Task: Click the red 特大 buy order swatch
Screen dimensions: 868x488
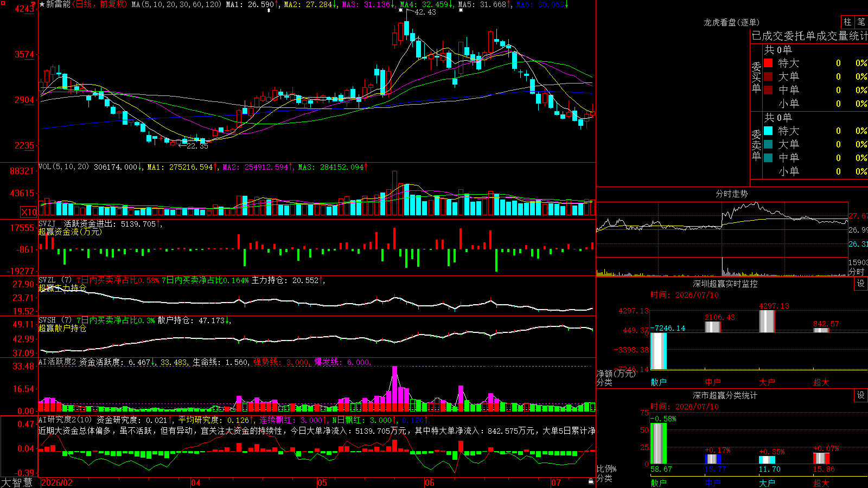Action: (x=768, y=63)
